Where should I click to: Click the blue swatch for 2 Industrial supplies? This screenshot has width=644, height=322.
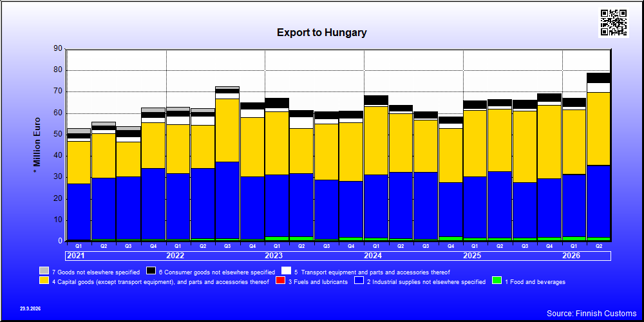click(x=359, y=281)
